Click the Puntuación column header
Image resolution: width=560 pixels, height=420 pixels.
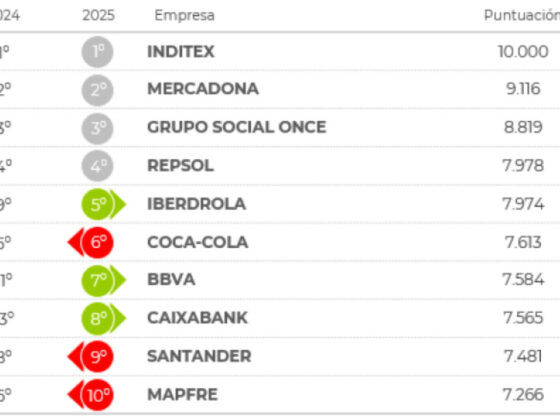coord(522,15)
